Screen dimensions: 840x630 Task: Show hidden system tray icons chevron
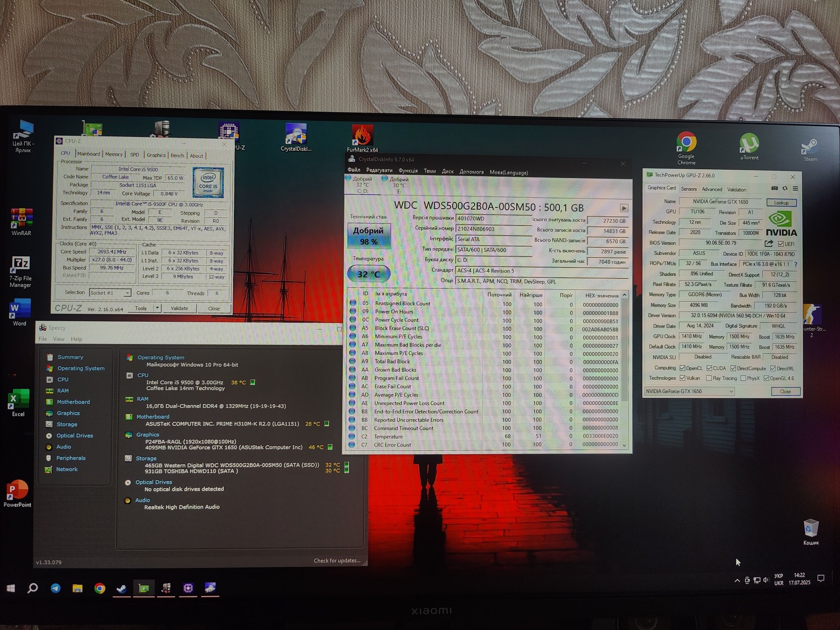point(737,581)
